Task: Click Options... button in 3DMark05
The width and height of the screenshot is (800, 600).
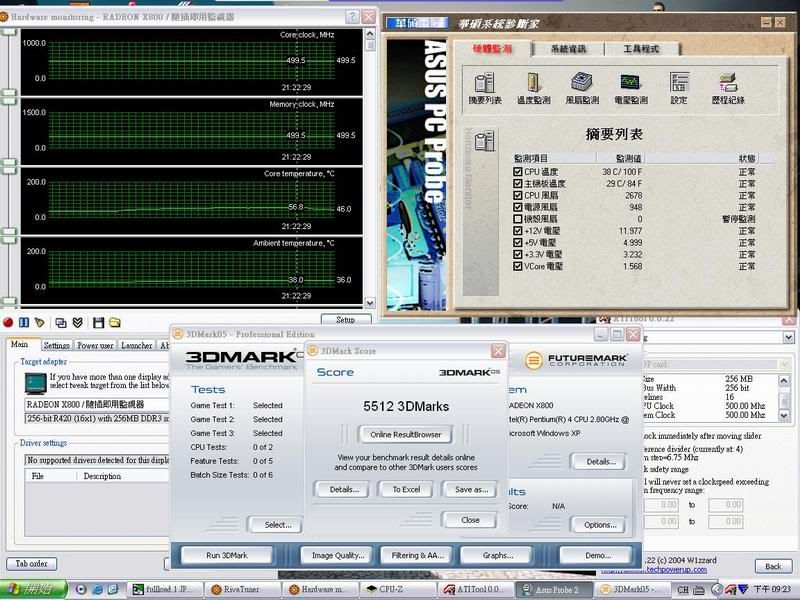Action: tap(600, 524)
